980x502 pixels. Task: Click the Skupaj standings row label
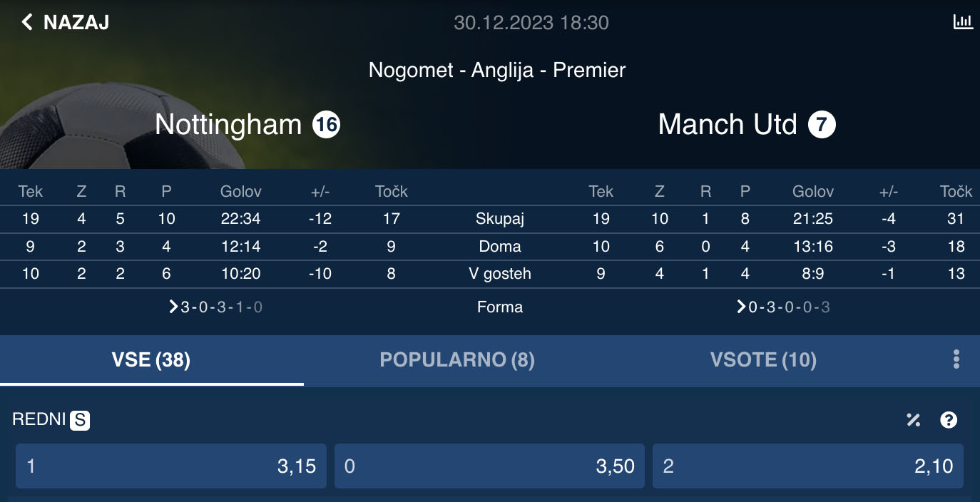click(x=500, y=219)
